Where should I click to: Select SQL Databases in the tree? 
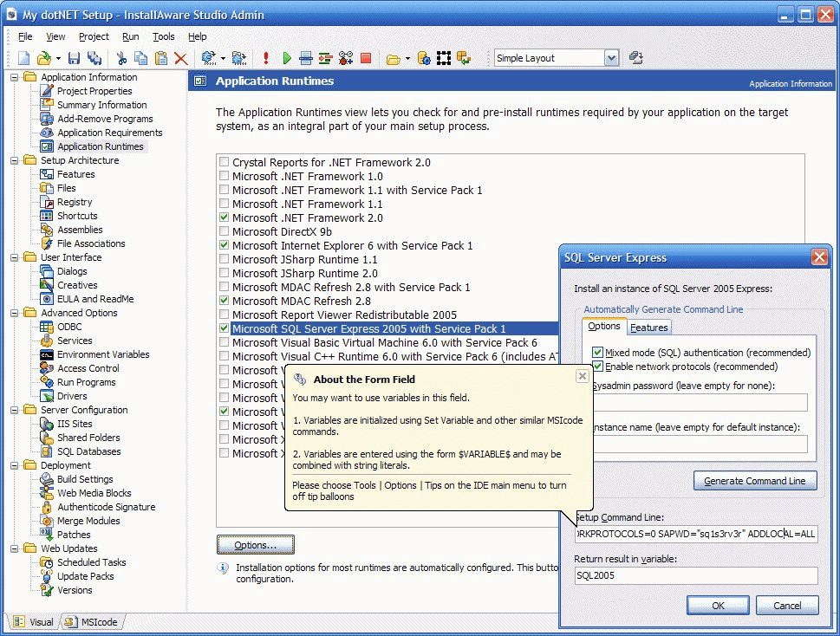pyautogui.click(x=89, y=451)
